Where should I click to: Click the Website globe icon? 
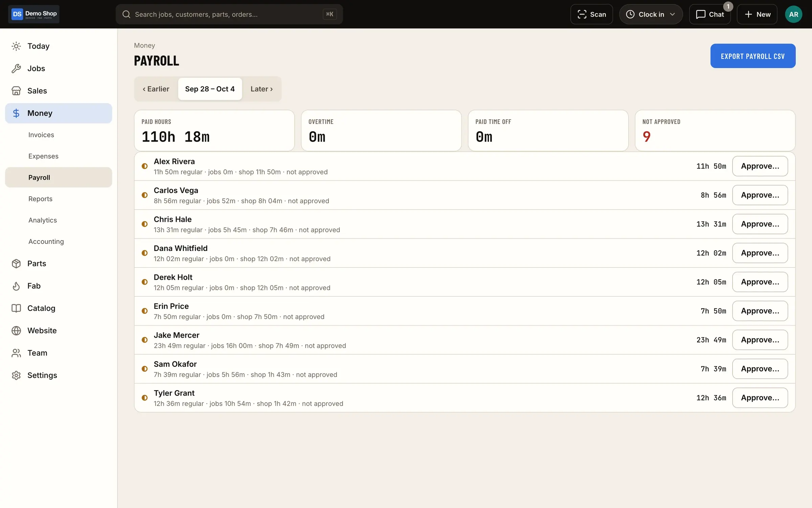click(x=16, y=331)
